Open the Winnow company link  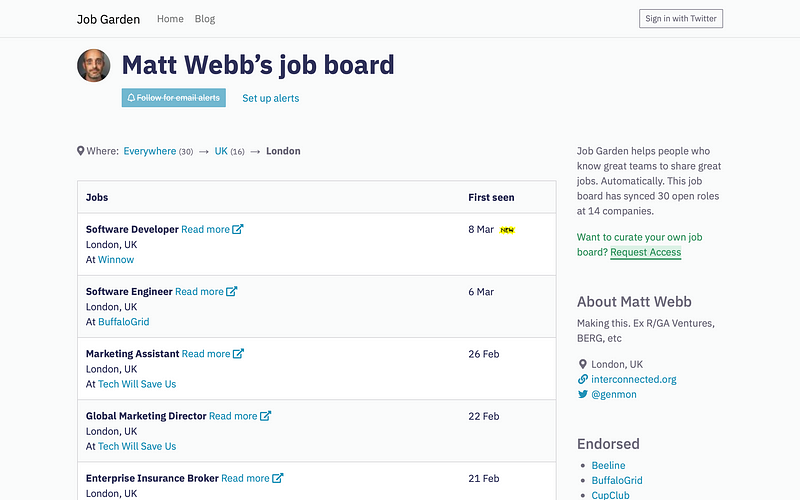click(x=116, y=260)
